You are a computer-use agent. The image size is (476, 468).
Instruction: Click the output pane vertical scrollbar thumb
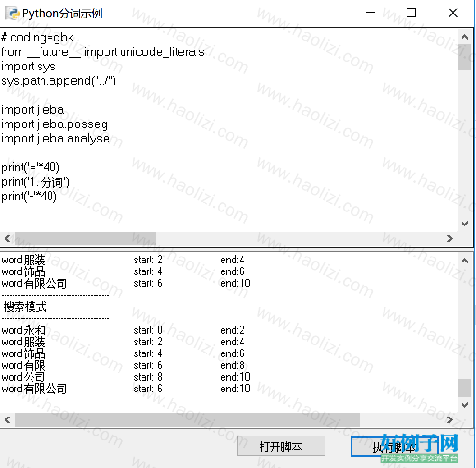[x=464, y=387]
